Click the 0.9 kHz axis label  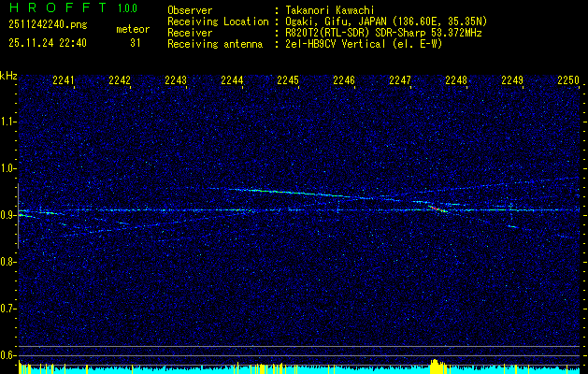pyautogui.click(x=8, y=215)
